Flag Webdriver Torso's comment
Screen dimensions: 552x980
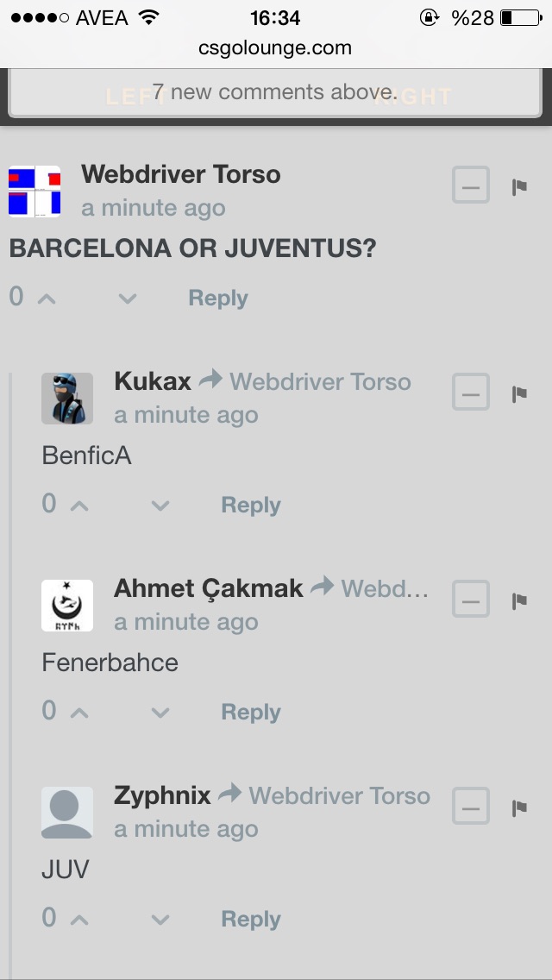[x=519, y=187]
